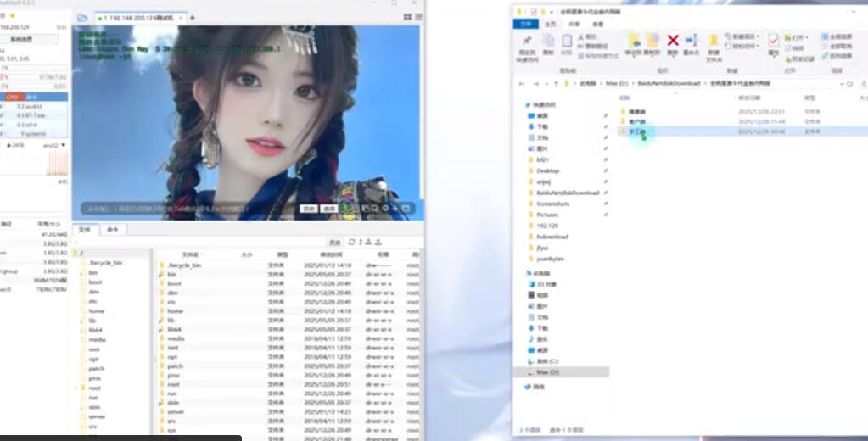Screen dimensions: 868x441
Task: Switch to the Share ribbon tab
Action: [574, 25]
